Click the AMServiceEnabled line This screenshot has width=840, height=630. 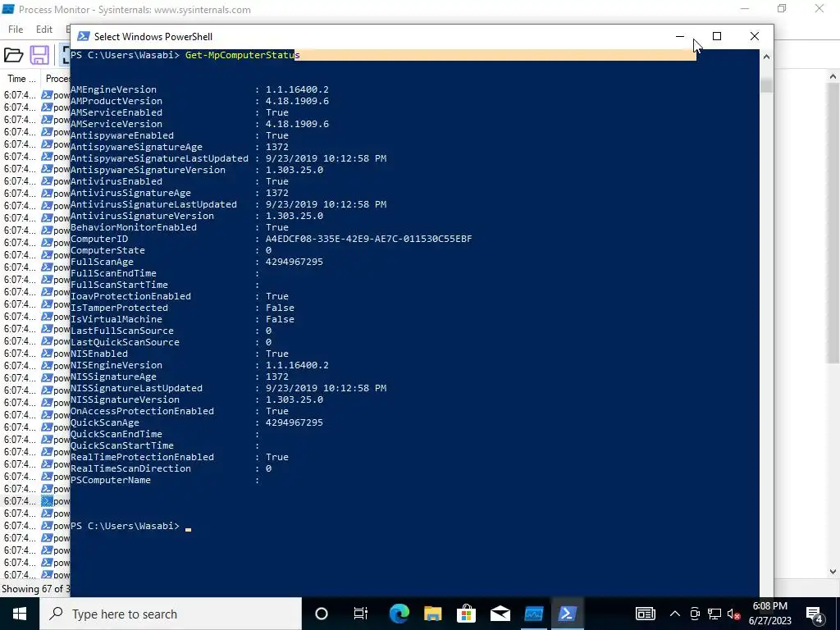(x=180, y=112)
